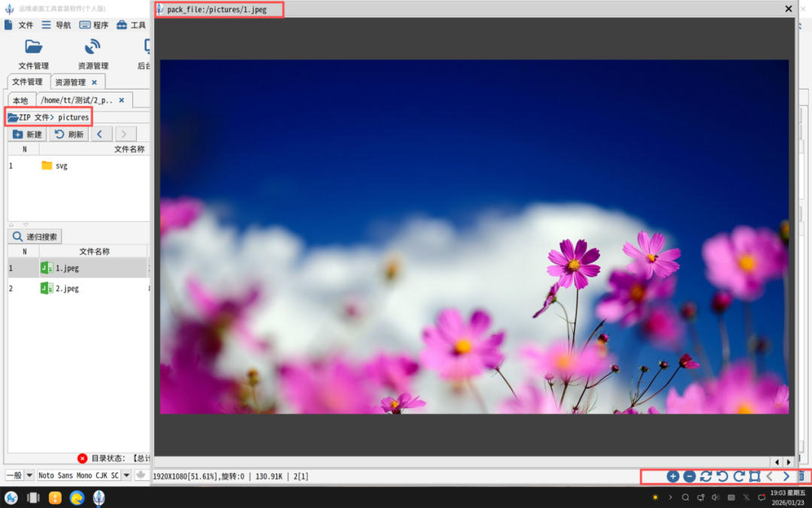This screenshot has height=508, width=812.
Task: Zoom in with the plus icon
Action: (x=673, y=476)
